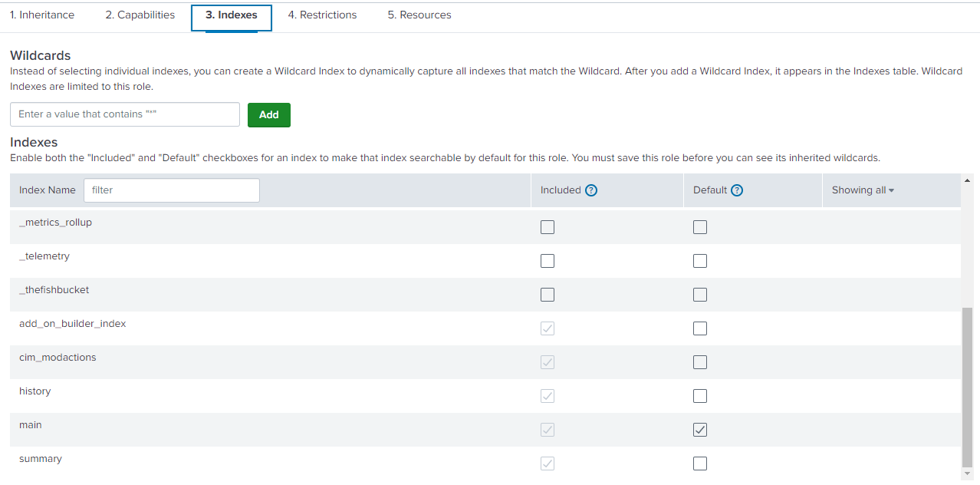
Task: Switch to the Inheritance tab
Action: click(42, 15)
